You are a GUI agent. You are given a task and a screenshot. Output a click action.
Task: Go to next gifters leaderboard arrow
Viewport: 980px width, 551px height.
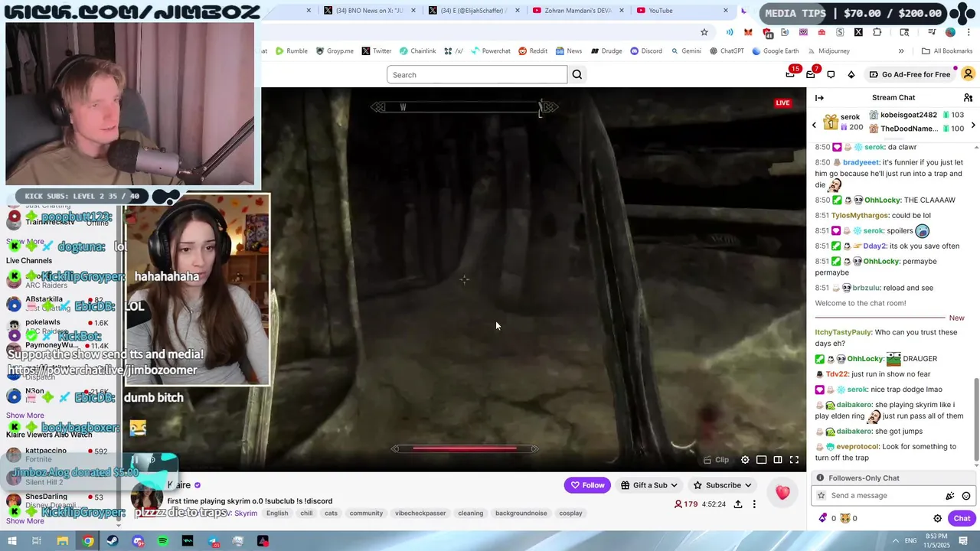tap(973, 124)
